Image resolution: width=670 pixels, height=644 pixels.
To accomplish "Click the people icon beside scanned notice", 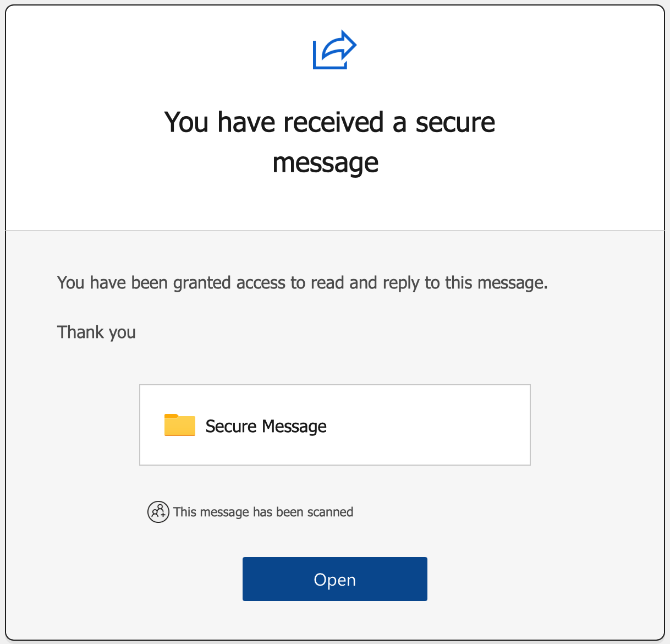I will tap(158, 512).
